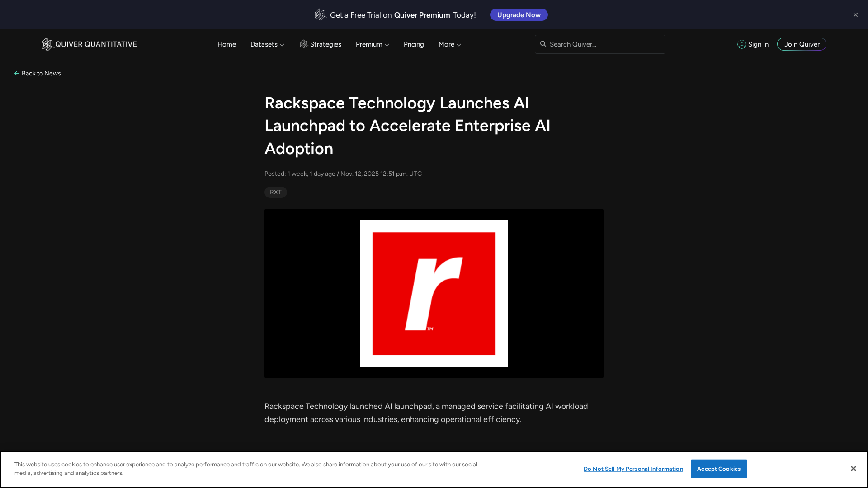
Task: Go to the Home menu item
Action: click(x=226, y=44)
